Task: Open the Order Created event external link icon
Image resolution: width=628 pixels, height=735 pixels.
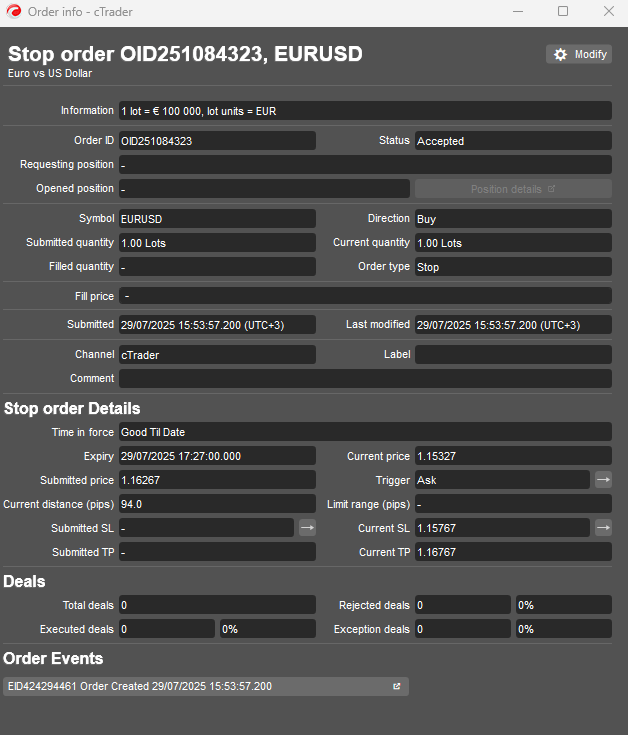Action: tap(396, 686)
